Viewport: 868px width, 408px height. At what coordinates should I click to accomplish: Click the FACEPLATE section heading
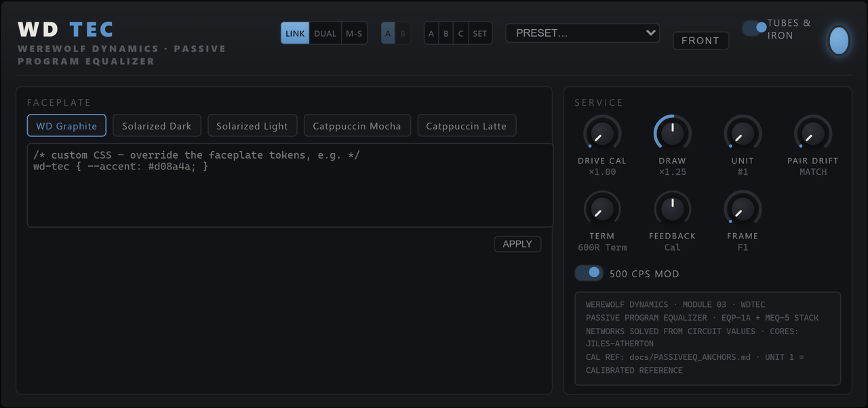coord(59,102)
